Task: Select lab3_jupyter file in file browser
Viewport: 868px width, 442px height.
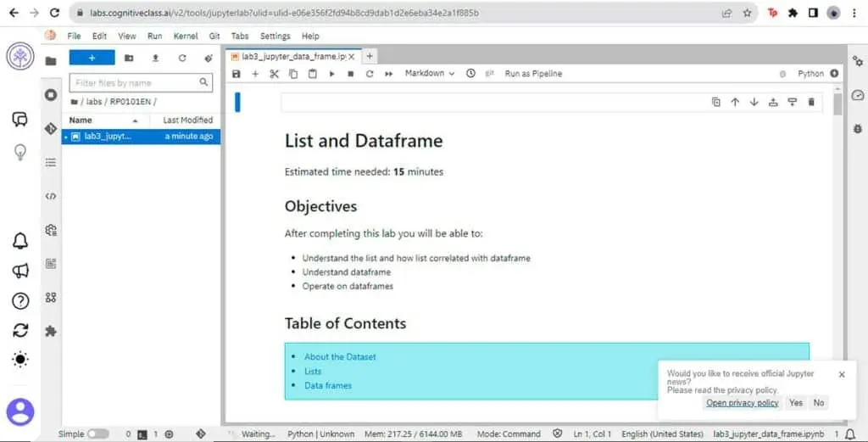Action: pyautogui.click(x=141, y=137)
